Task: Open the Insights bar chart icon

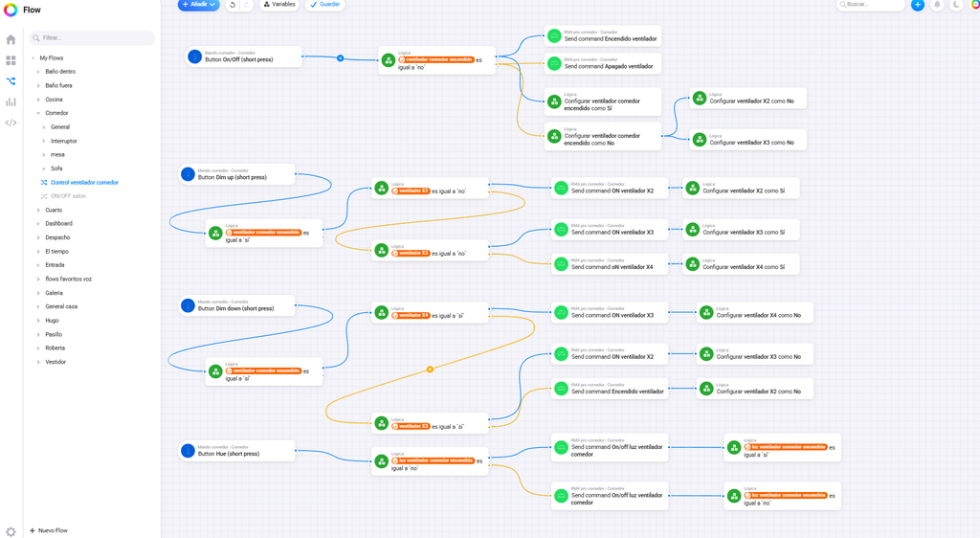Action: 11,101
